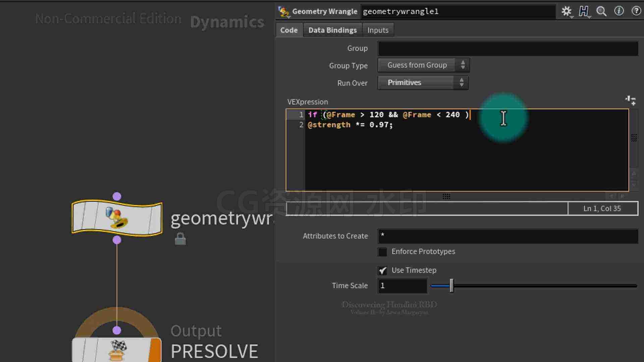Click the Attributes to Create field

click(x=508, y=236)
